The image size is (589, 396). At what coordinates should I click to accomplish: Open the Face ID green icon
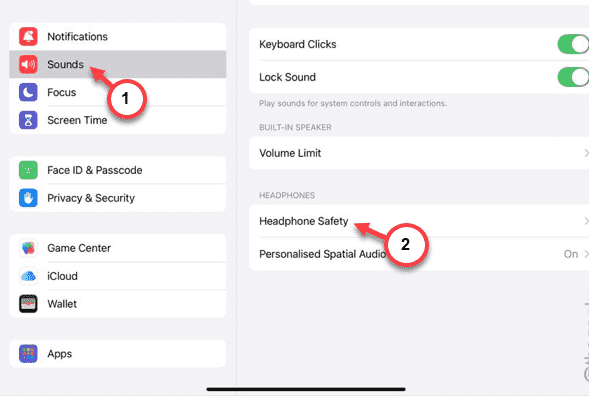pyautogui.click(x=28, y=170)
